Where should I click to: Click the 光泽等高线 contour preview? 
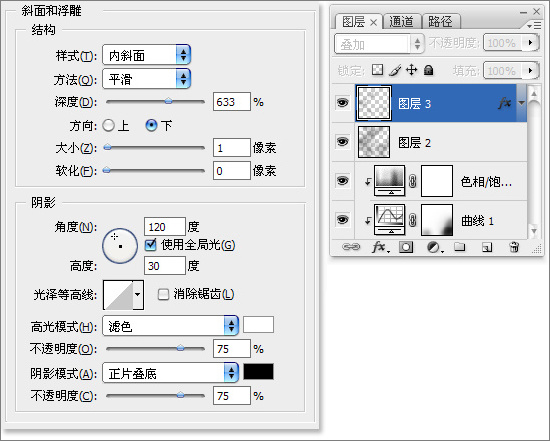coord(118,295)
